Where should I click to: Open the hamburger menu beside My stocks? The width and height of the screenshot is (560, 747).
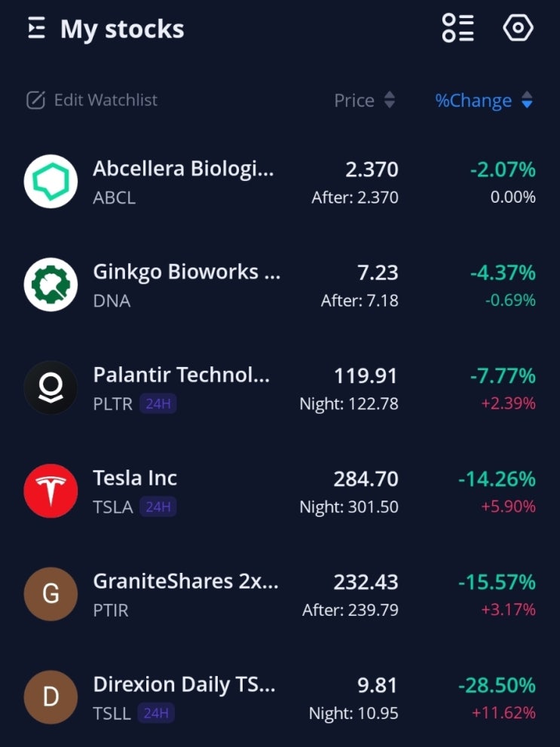pyautogui.click(x=36, y=29)
